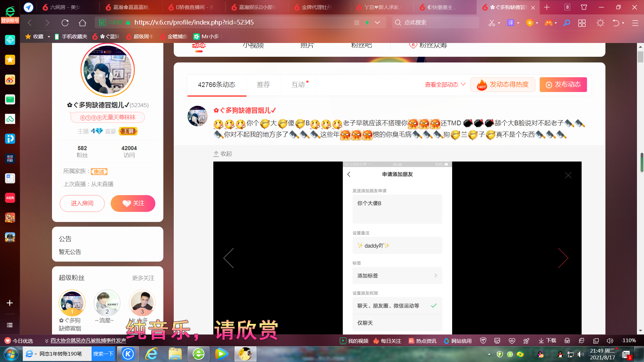Open the 粉丝众筹 link
This screenshot has width=644, height=362.
tap(428, 45)
